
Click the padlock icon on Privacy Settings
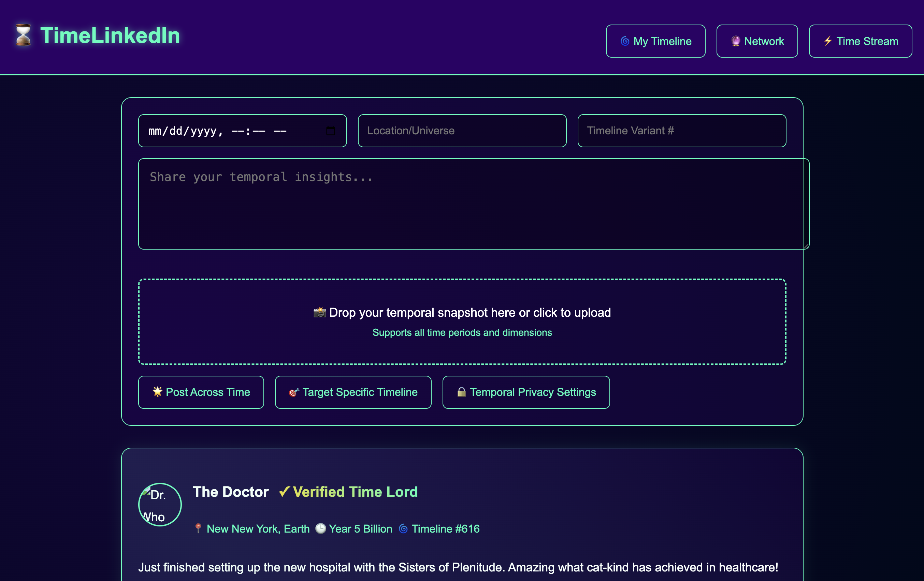pyautogui.click(x=461, y=391)
